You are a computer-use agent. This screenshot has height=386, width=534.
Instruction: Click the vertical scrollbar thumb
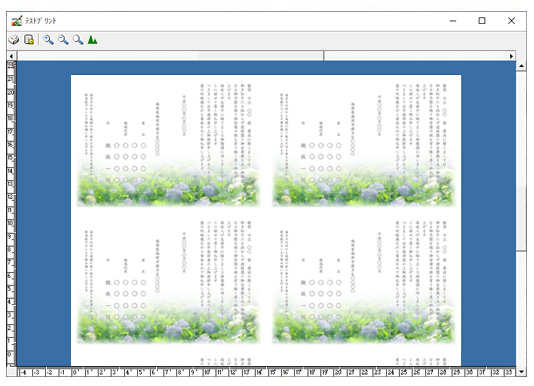coord(521,219)
